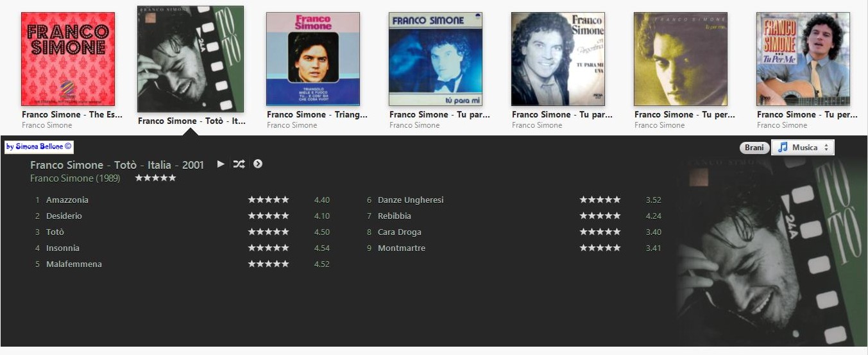
Task: Open the Triangolo album thumbnail
Action: pyautogui.click(x=313, y=59)
